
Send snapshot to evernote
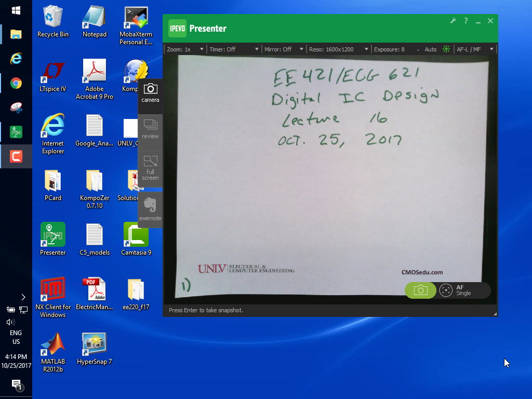150,209
